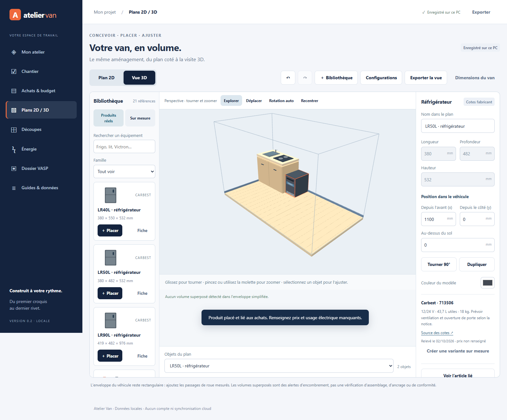Screen dimensions: 507x420
Task: Open the Énergie section
Action: tap(41, 149)
